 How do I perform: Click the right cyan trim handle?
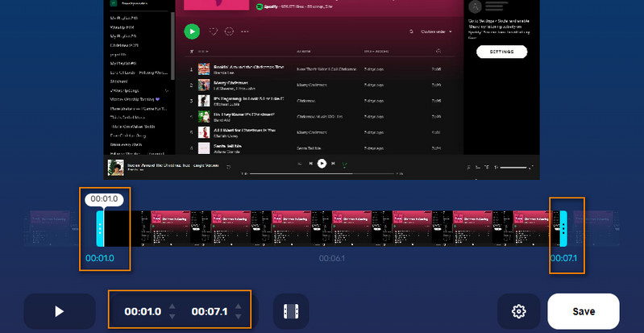[563, 229]
